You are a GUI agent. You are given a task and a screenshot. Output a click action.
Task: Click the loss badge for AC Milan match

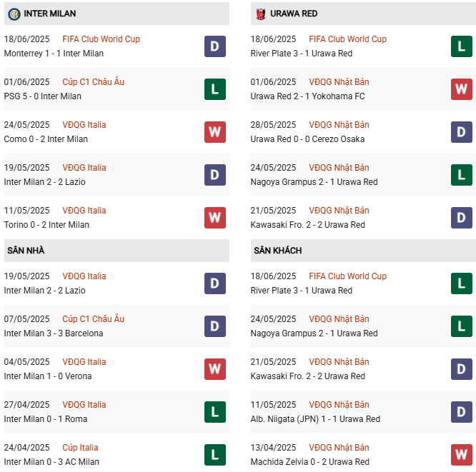(x=214, y=455)
